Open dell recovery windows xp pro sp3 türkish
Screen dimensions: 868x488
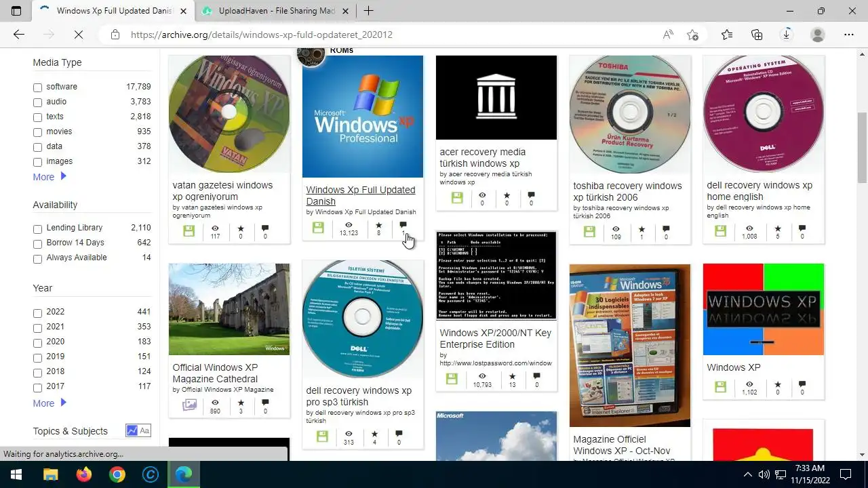pos(359,396)
